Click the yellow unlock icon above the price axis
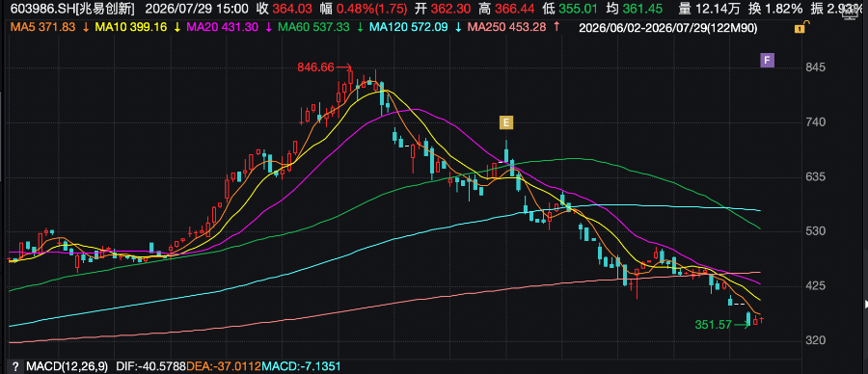This screenshot has height=374, width=868. point(799,28)
